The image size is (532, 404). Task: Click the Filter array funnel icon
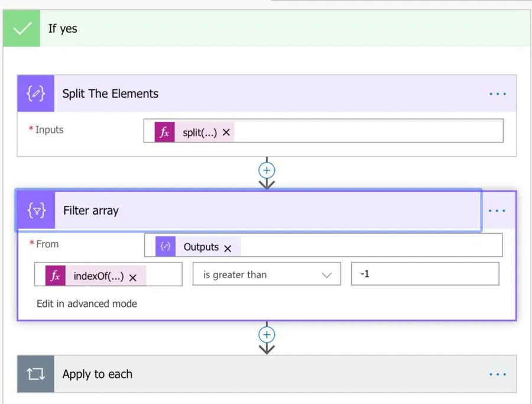point(36,211)
